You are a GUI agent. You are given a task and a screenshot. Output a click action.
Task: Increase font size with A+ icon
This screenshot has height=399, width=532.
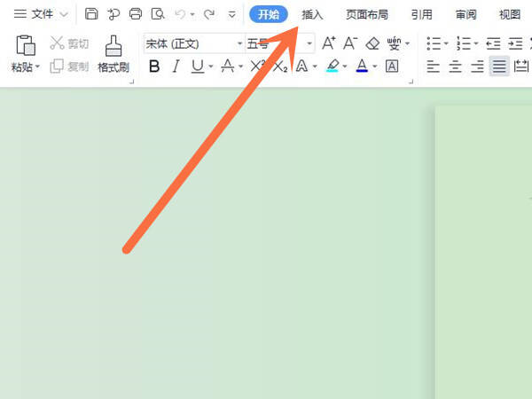click(329, 43)
